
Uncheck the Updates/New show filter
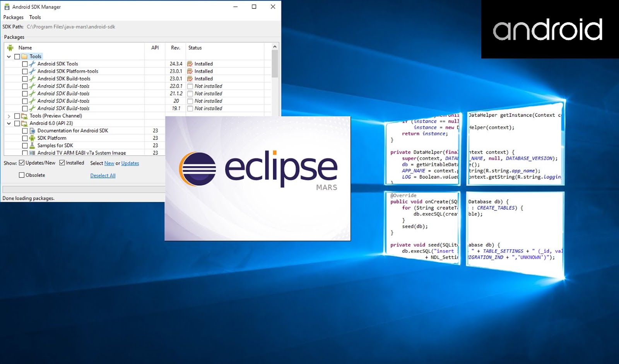tap(22, 163)
